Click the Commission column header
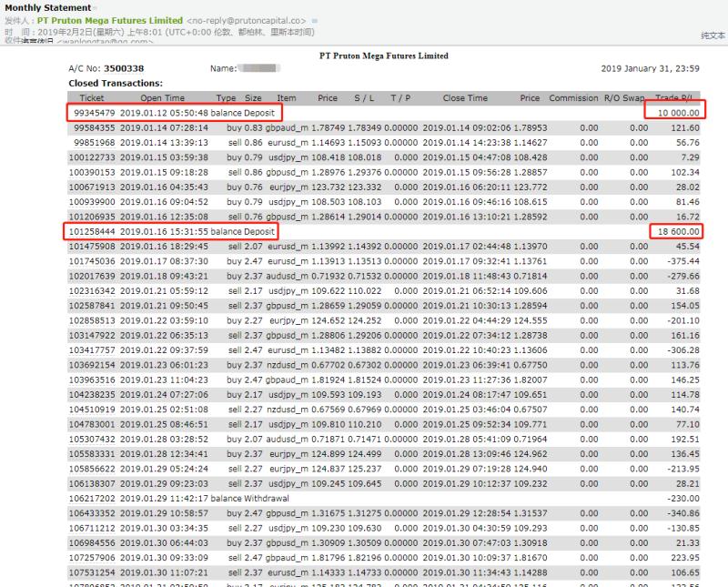This screenshot has width=728, height=587. [x=573, y=98]
